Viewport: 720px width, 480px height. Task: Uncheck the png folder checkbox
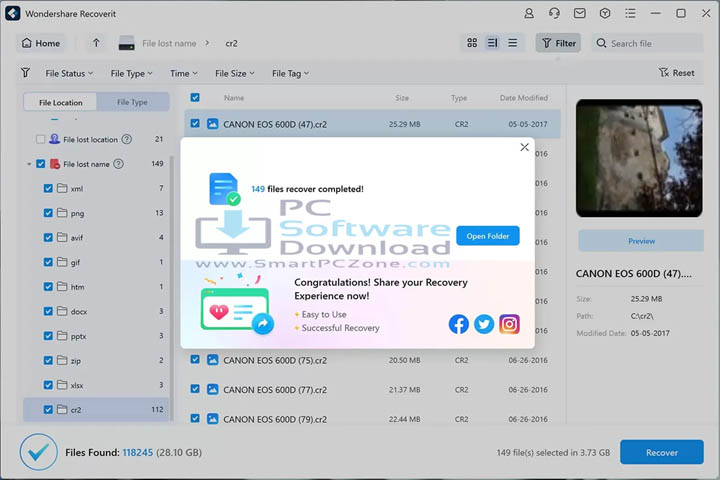pos(48,213)
